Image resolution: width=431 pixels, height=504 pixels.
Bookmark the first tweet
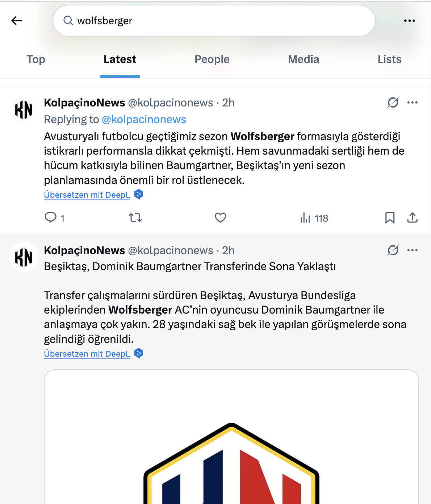pos(390,218)
